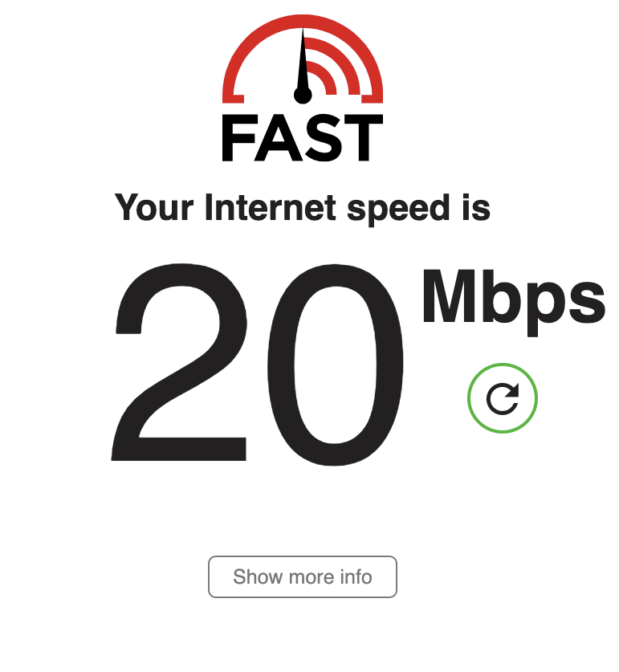Click the letter T in the FAST logo
Image resolution: width=619 pixels, height=672 pixels.
364,137
